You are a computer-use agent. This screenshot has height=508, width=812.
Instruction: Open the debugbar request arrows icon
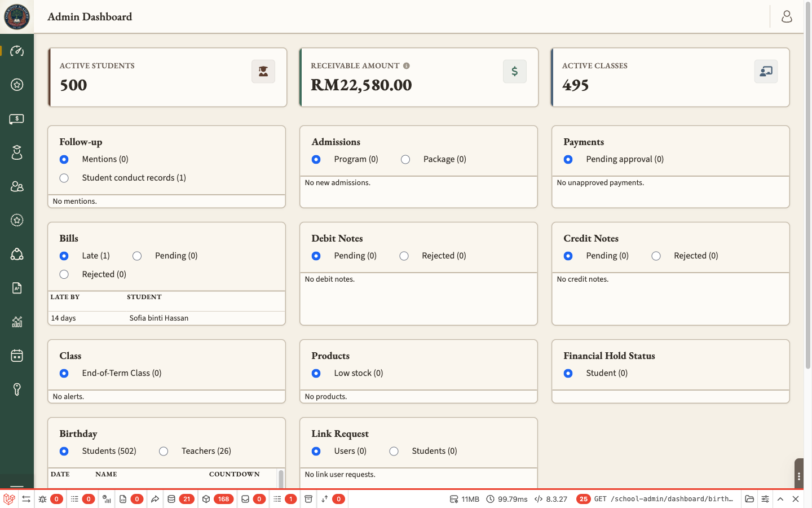(x=26, y=499)
